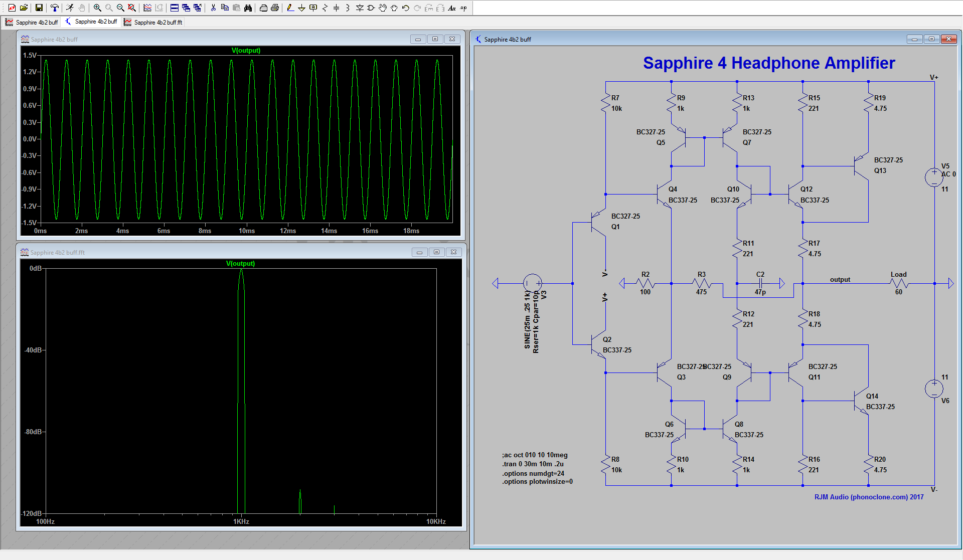Viewport: 963px width, 560px height.
Task: Place an inductor component
Action: [348, 8]
